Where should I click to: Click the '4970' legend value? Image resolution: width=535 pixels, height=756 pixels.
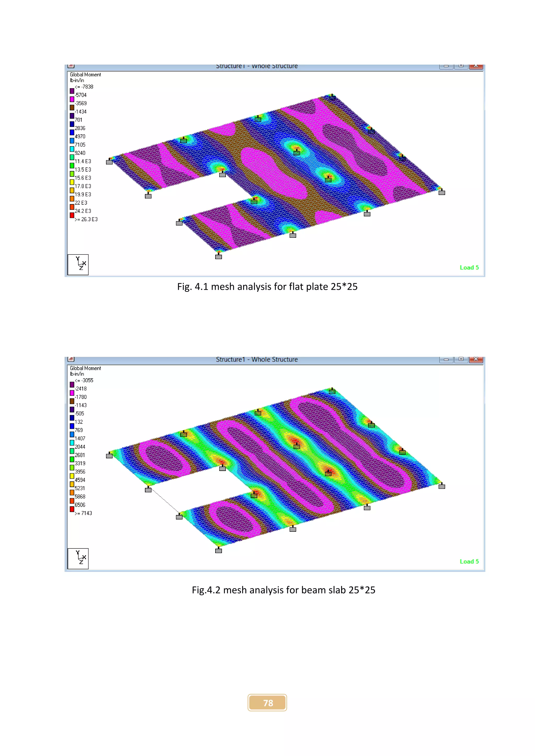(x=80, y=136)
